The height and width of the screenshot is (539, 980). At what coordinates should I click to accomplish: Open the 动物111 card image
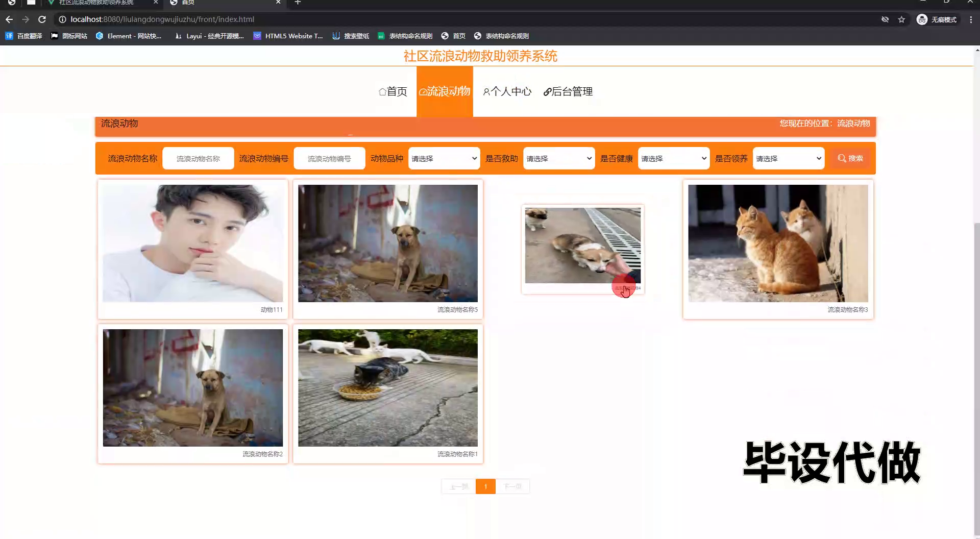coord(193,243)
